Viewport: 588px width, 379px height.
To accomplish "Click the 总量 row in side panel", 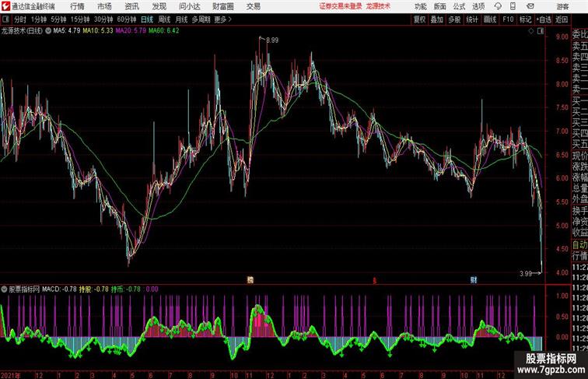I will 579,188.
